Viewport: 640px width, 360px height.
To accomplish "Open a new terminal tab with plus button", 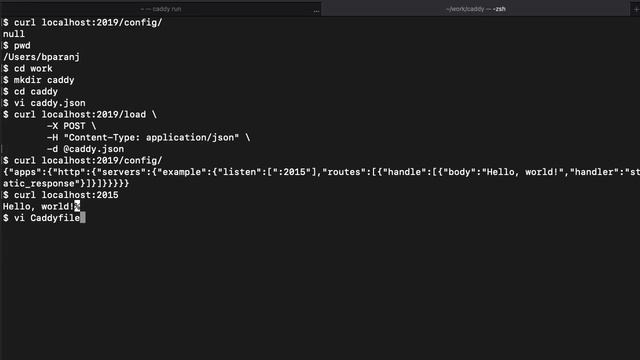I will [635, 9].
